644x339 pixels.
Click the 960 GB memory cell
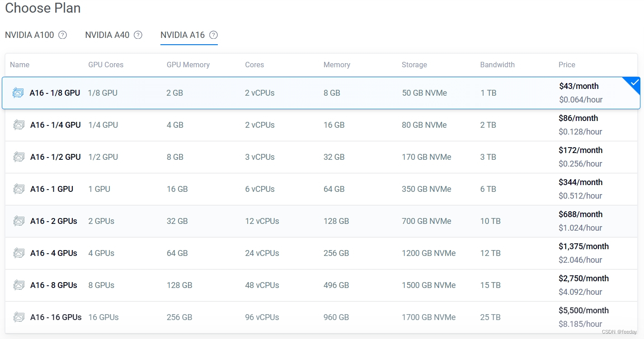pos(336,317)
